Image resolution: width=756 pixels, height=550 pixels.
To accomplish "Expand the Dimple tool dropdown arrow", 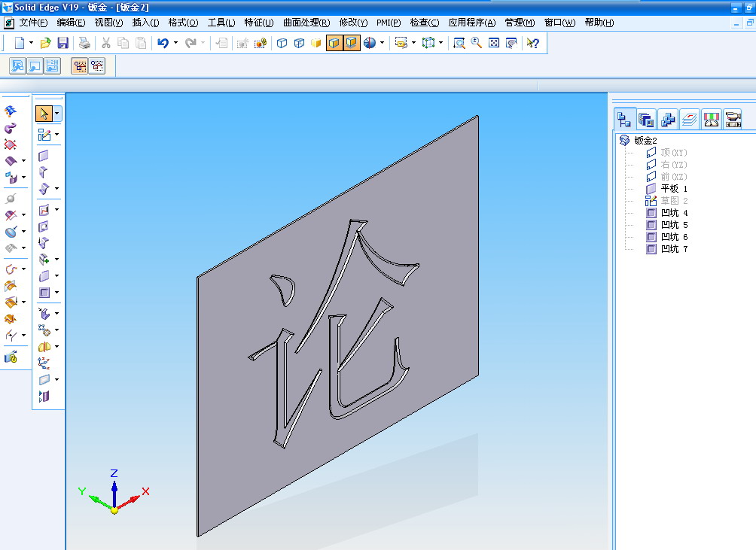I will point(57,293).
